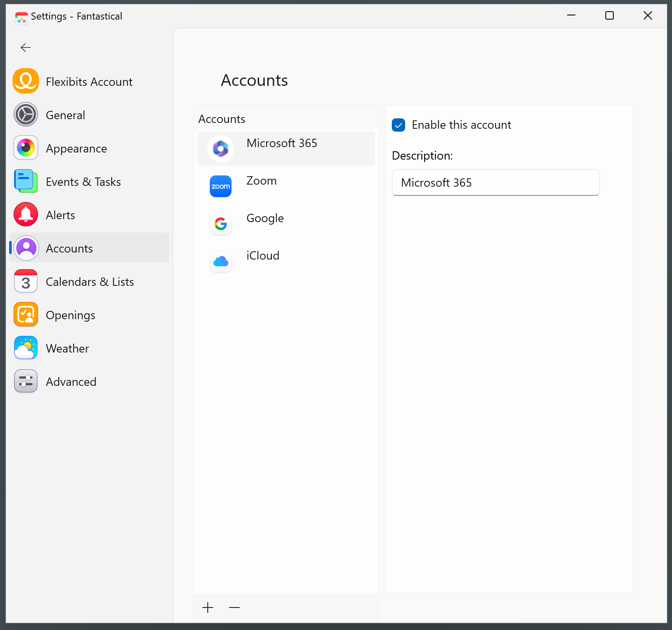Uncheck Enable this account checkbox

[398, 125]
